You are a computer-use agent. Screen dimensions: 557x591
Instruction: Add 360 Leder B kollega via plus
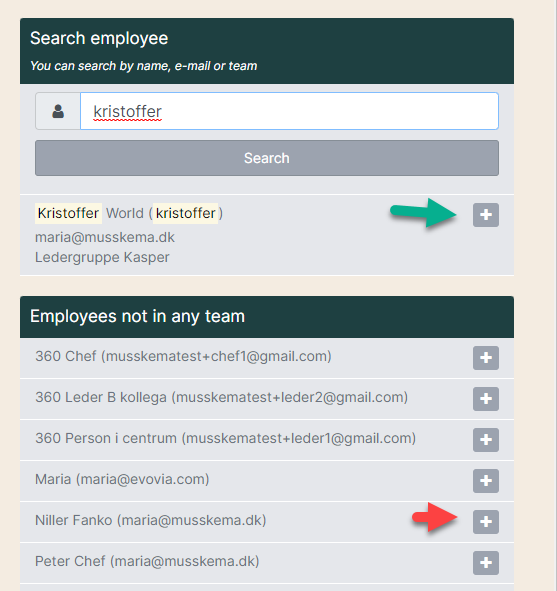click(486, 399)
